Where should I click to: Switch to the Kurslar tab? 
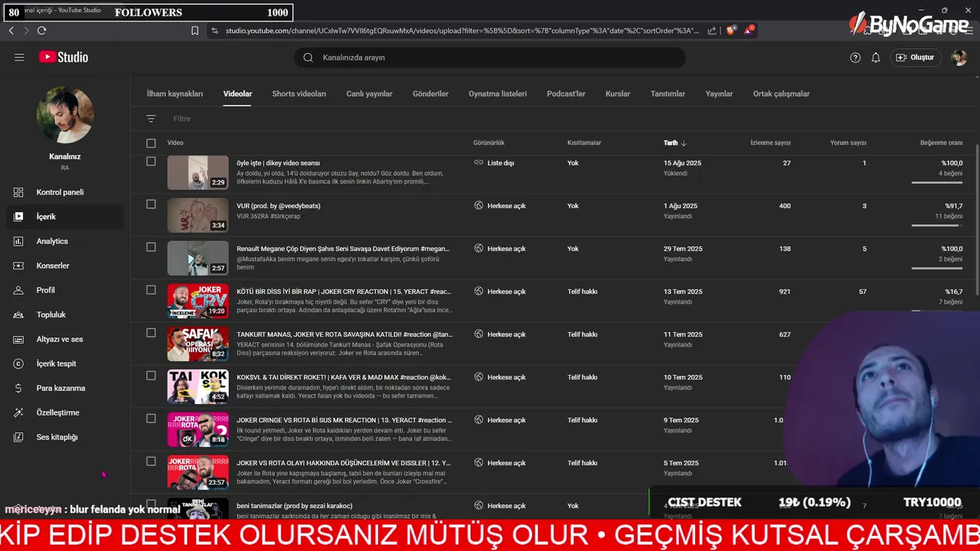[x=618, y=93]
